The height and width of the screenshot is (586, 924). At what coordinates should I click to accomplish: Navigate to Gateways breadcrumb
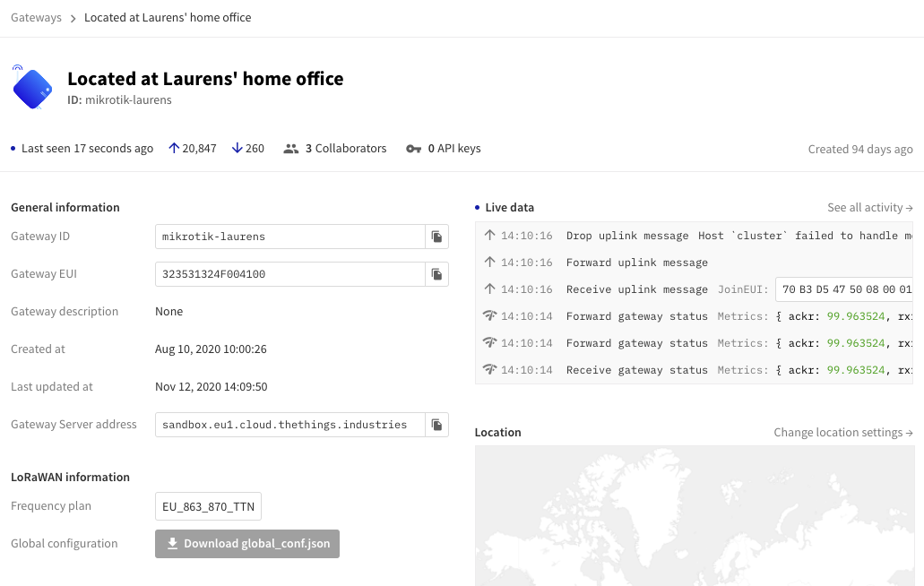coord(36,18)
